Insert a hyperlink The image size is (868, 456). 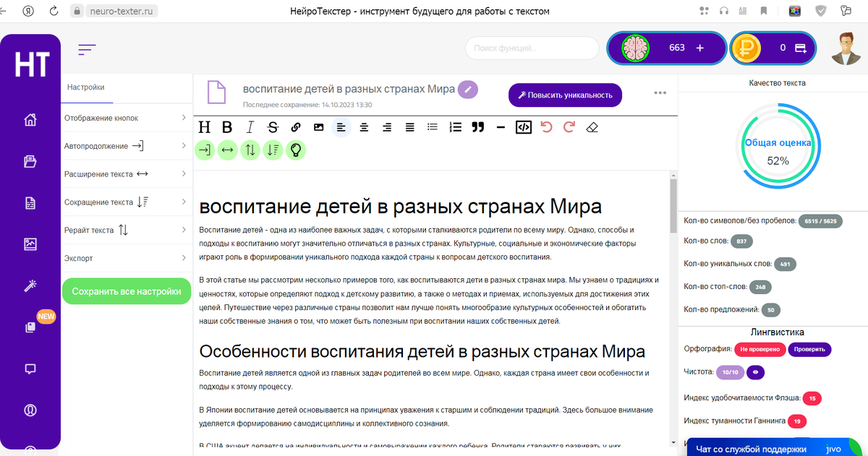click(296, 127)
